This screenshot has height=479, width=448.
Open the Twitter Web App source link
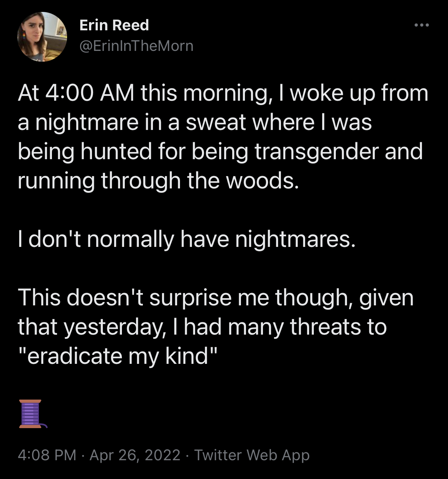252,455
